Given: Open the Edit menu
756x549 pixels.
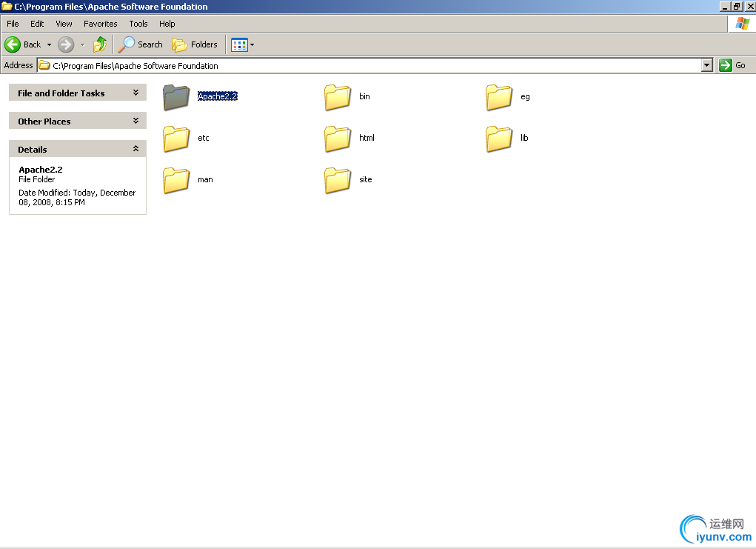Looking at the screenshot, I should click(37, 24).
